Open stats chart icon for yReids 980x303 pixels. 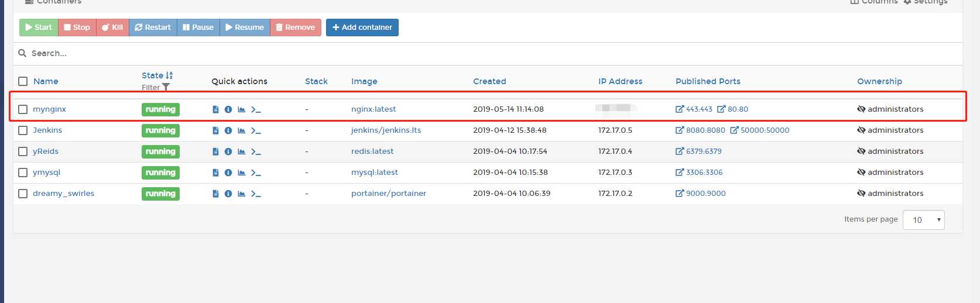point(241,151)
